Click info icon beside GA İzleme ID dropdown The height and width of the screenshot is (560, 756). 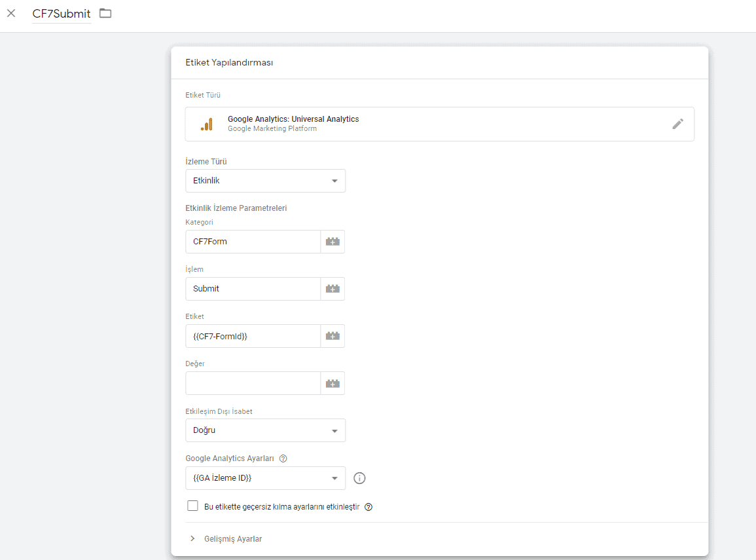pyautogui.click(x=359, y=478)
